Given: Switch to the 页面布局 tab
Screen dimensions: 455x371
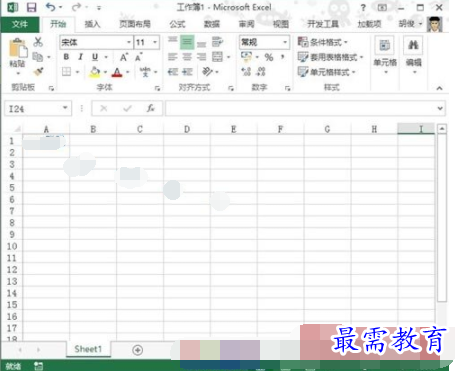Looking at the screenshot, I should 135,24.
